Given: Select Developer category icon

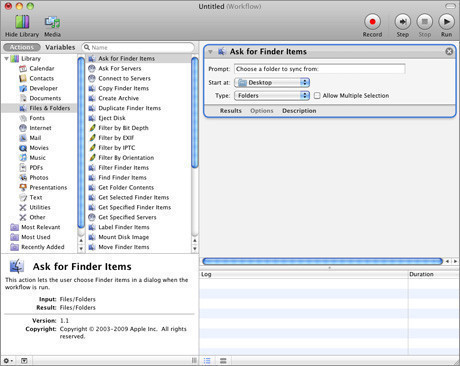Looking at the screenshot, I should tap(23, 88).
